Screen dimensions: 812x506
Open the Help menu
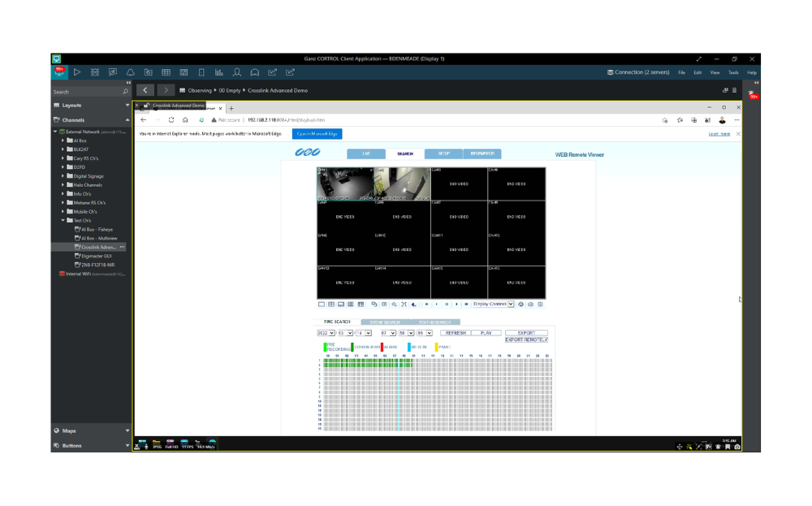coord(752,72)
